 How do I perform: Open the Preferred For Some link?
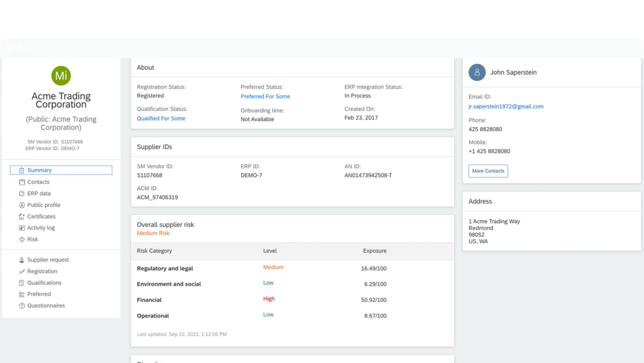point(265,96)
